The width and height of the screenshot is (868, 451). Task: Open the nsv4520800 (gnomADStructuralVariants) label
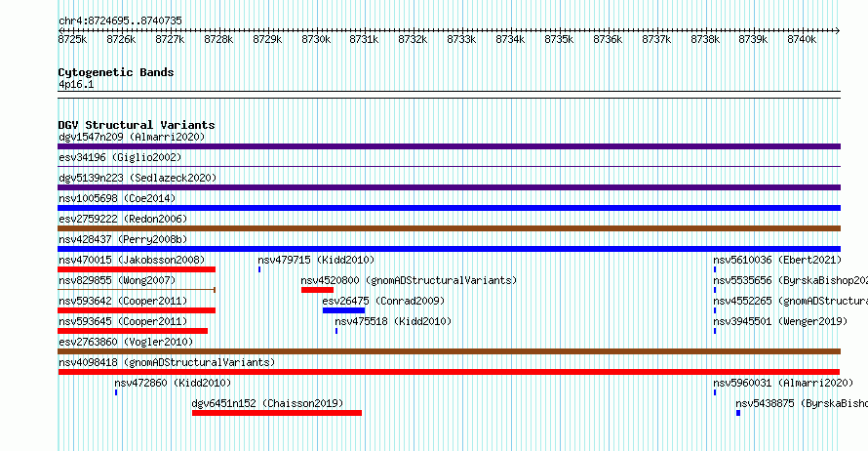(x=409, y=280)
